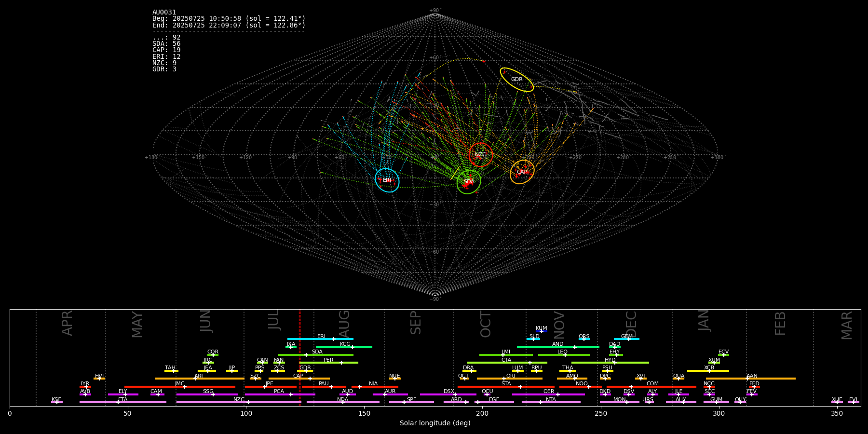
Task: Click the orange ARI shower bar
Action: [x=200, y=379]
